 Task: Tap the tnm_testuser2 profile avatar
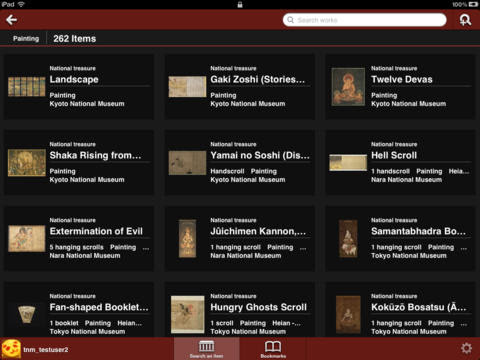pos(11,349)
